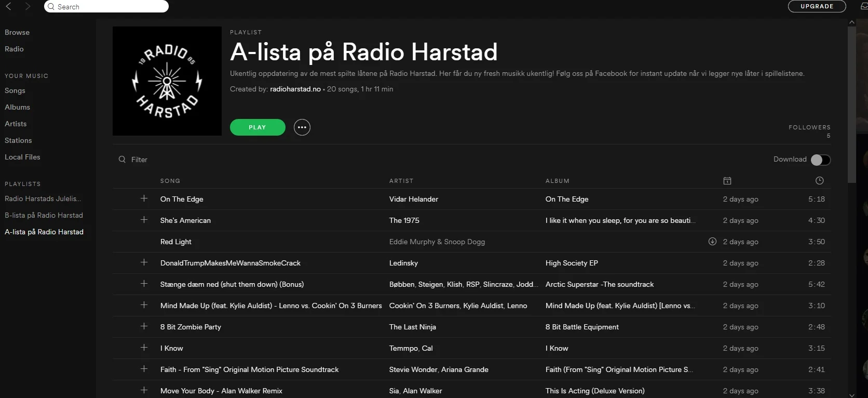Click scrollbar down arrow
The width and height of the screenshot is (868, 398).
coord(851,395)
